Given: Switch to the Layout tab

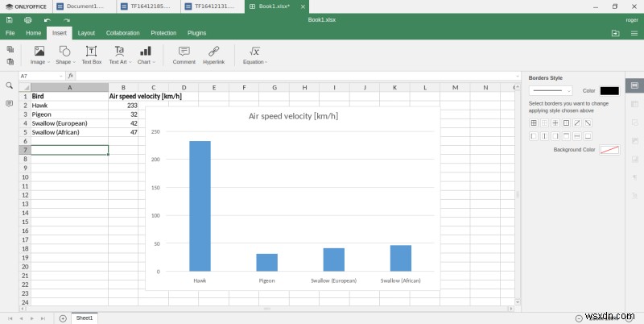Looking at the screenshot, I should (86, 33).
